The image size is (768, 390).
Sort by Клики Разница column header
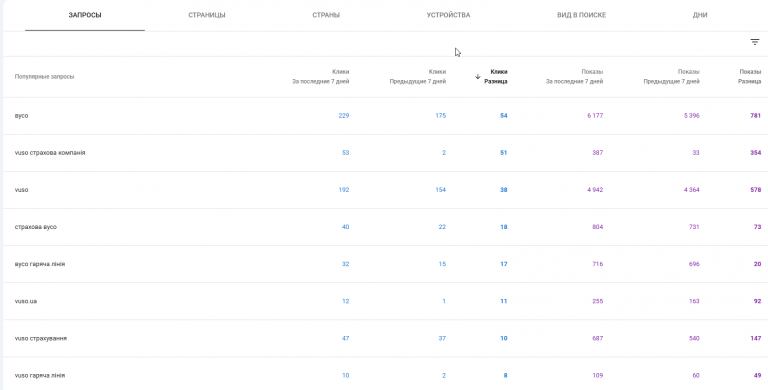(x=496, y=76)
